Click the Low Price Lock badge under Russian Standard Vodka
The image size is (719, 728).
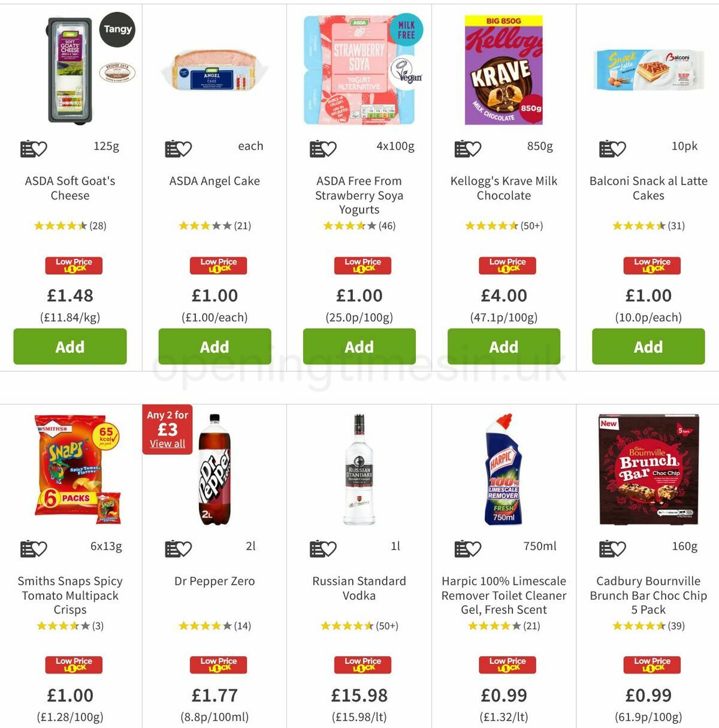tap(362, 665)
